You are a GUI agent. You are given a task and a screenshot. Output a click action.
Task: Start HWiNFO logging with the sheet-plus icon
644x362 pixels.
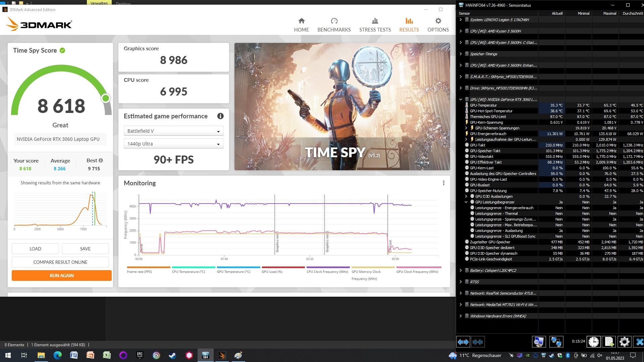pos(609,342)
